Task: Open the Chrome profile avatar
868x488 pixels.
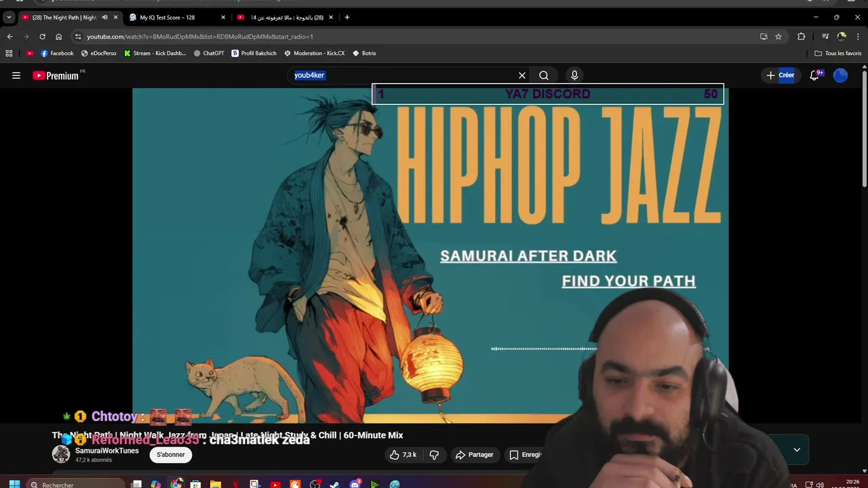Action: 842,37
